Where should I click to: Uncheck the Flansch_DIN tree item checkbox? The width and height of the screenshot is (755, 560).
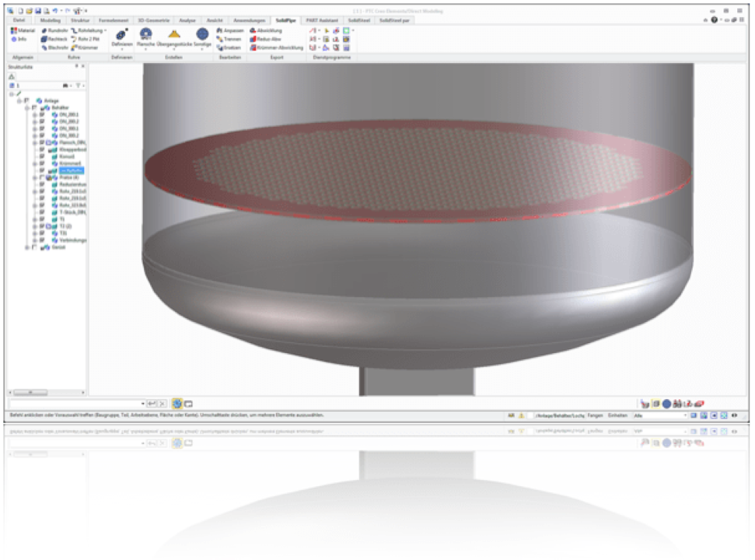pos(42,143)
